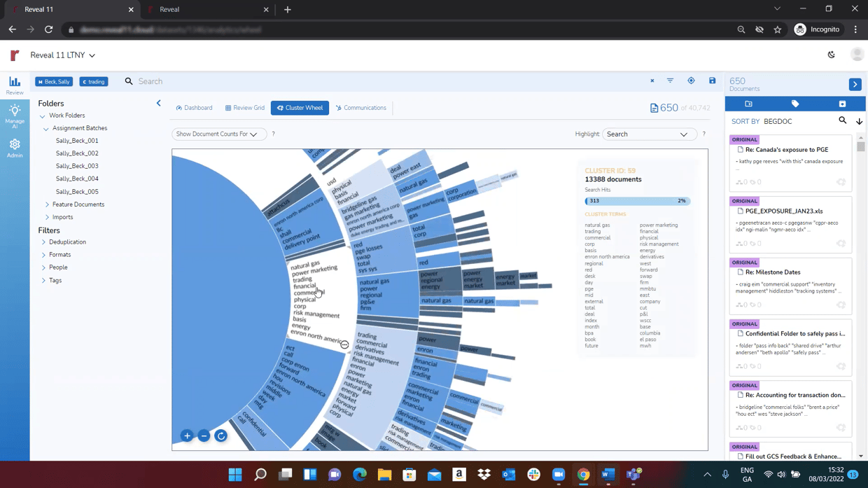868x488 pixels.
Task: Open the search filter options icon
Action: [x=671, y=81]
